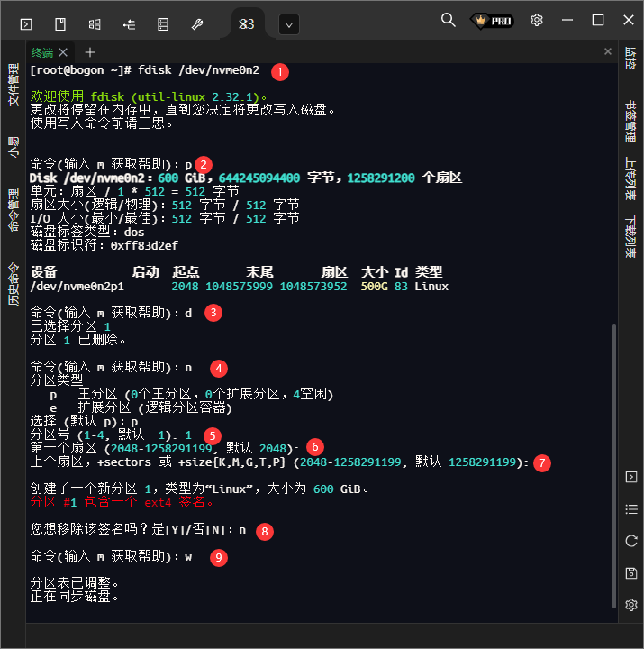Maximize the window

pos(598,20)
